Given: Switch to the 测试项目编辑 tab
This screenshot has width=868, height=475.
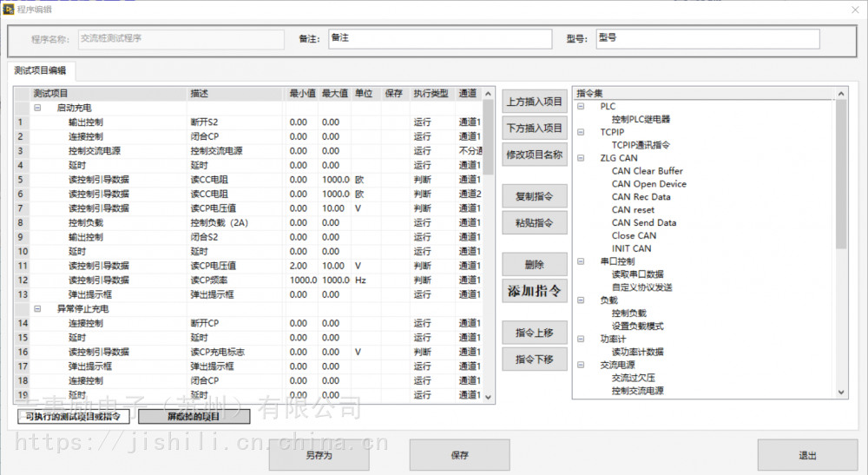Looking at the screenshot, I should (x=41, y=70).
